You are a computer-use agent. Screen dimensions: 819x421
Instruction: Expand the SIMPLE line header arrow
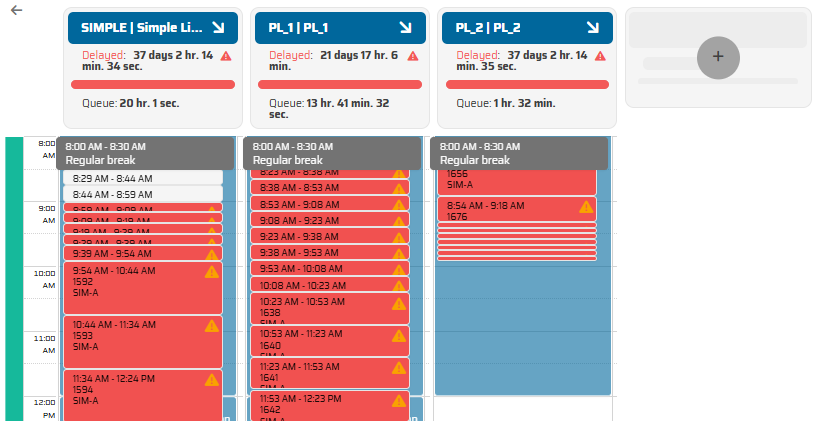[x=218, y=28]
